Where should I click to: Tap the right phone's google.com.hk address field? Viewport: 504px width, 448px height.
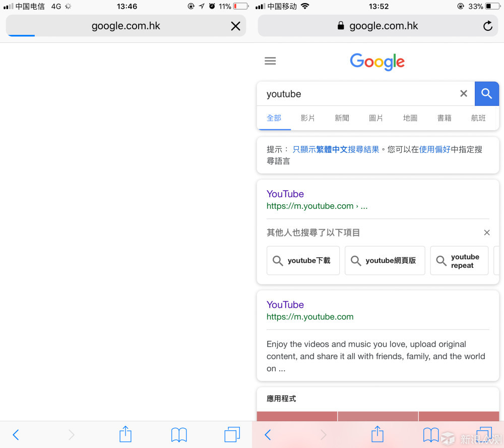click(378, 26)
